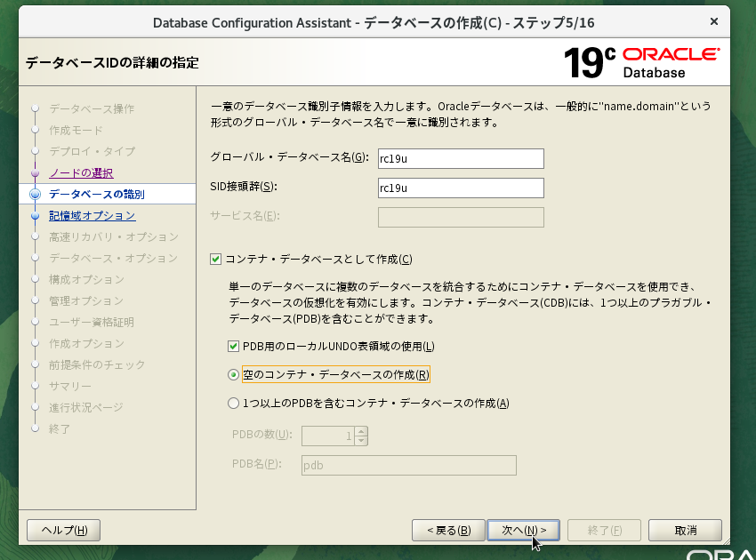
Task: Go back with 戻る button
Action: tap(448, 530)
